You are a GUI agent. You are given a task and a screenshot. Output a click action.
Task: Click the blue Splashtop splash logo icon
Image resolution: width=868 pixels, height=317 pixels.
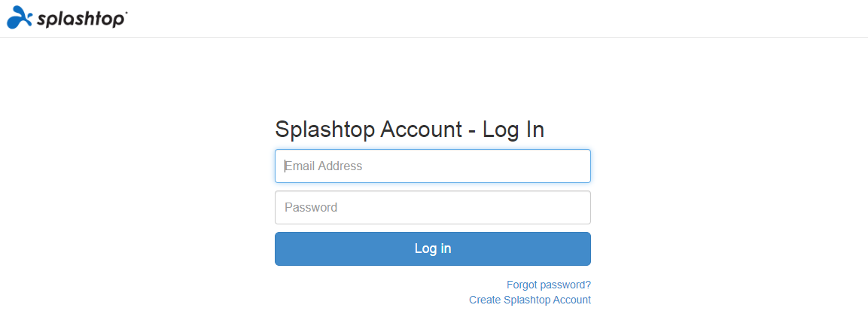point(20,17)
